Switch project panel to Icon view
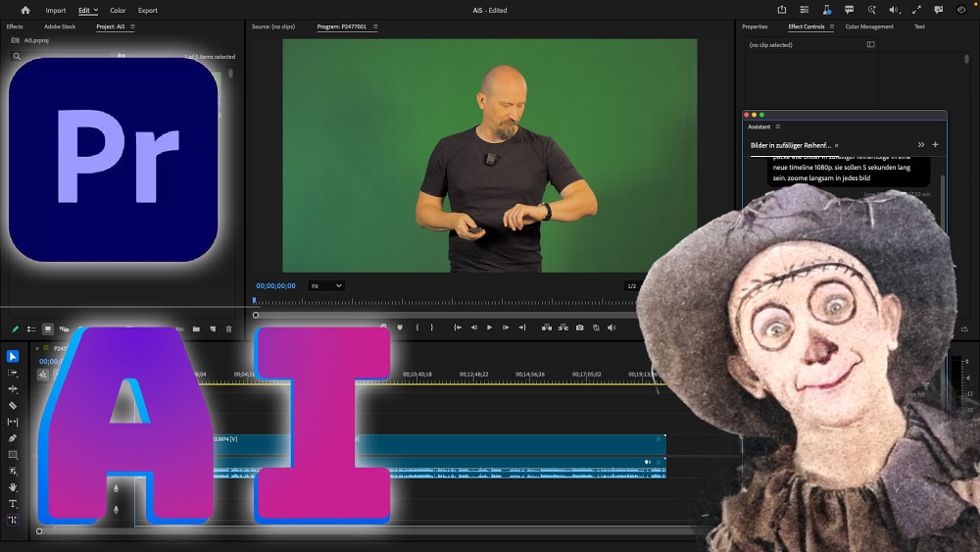 coord(47,328)
